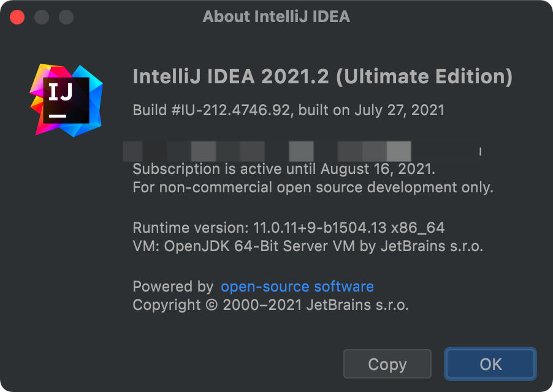Confirm the dialog with OK
553x392 pixels.
click(x=490, y=364)
